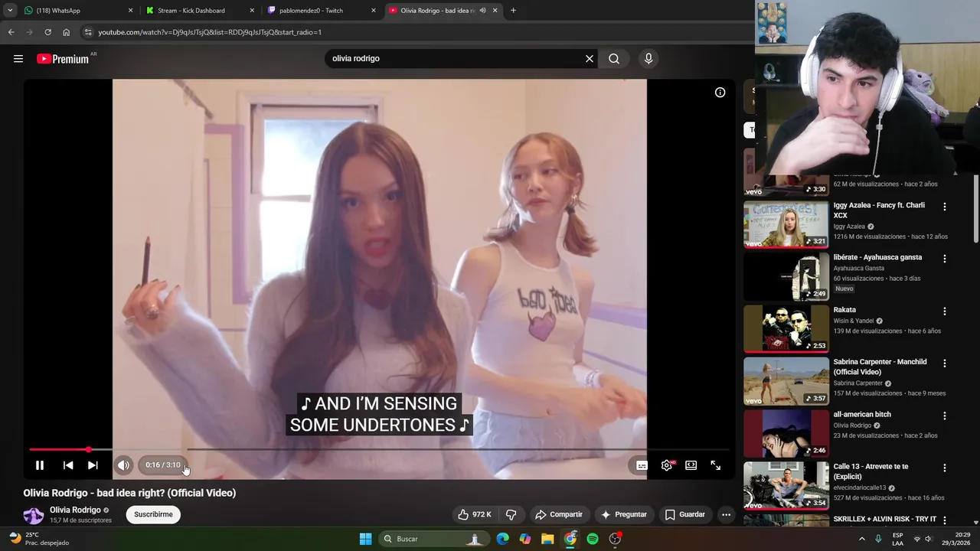This screenshot has height=551, width=980.
Task: Save the video with Guardar
Action: coord(684,514)
